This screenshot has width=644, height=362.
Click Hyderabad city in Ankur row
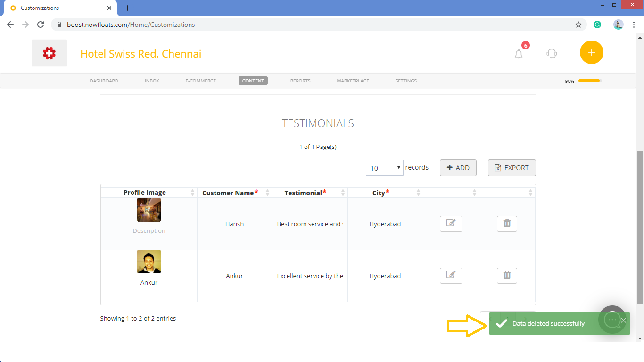(385, 276)
